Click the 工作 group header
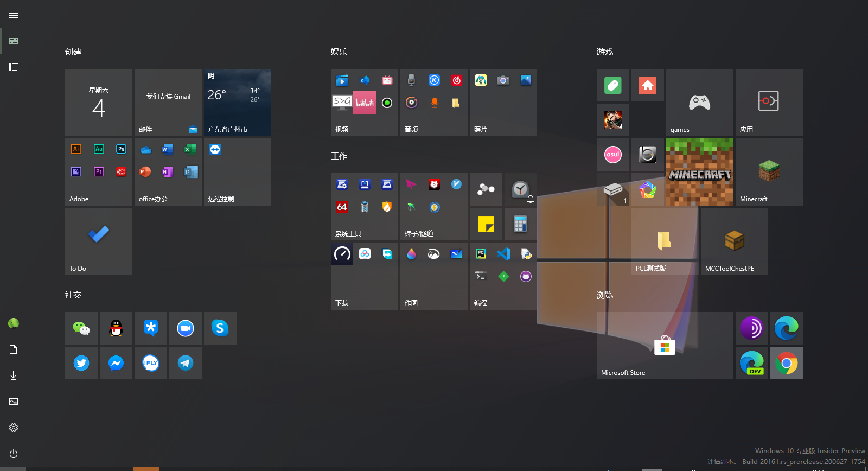This screenshot has width=868, height=471. tap(339, 156)
